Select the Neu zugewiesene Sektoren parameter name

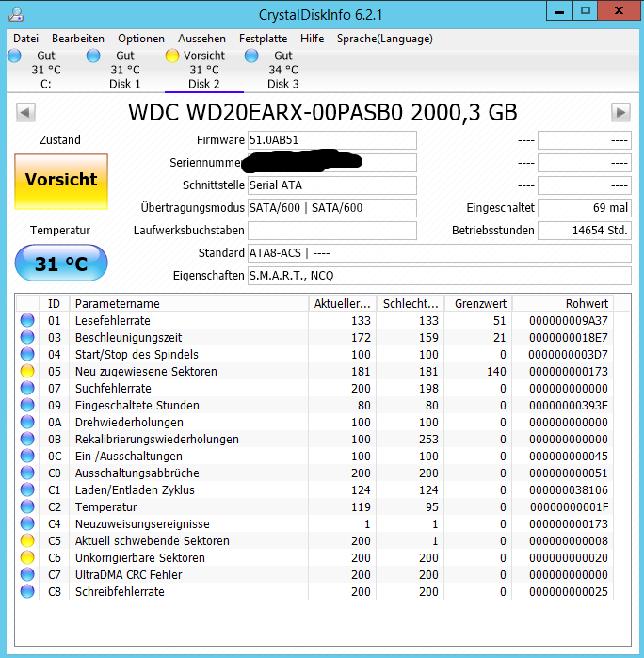(x=146, y=372)
